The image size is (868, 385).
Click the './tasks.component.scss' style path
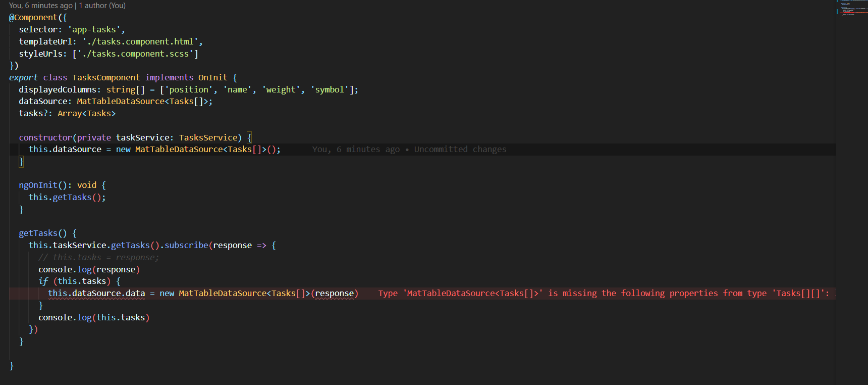tap(135, 54)
